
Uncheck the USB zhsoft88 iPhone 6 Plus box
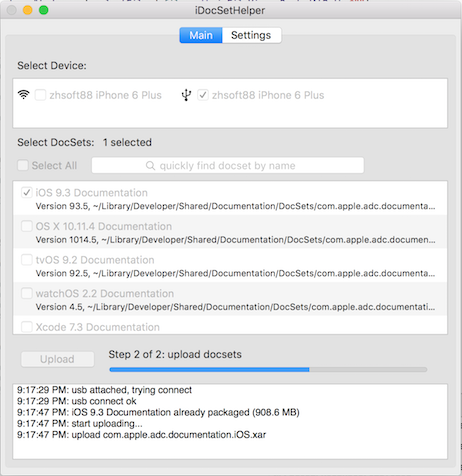point(203,95)
